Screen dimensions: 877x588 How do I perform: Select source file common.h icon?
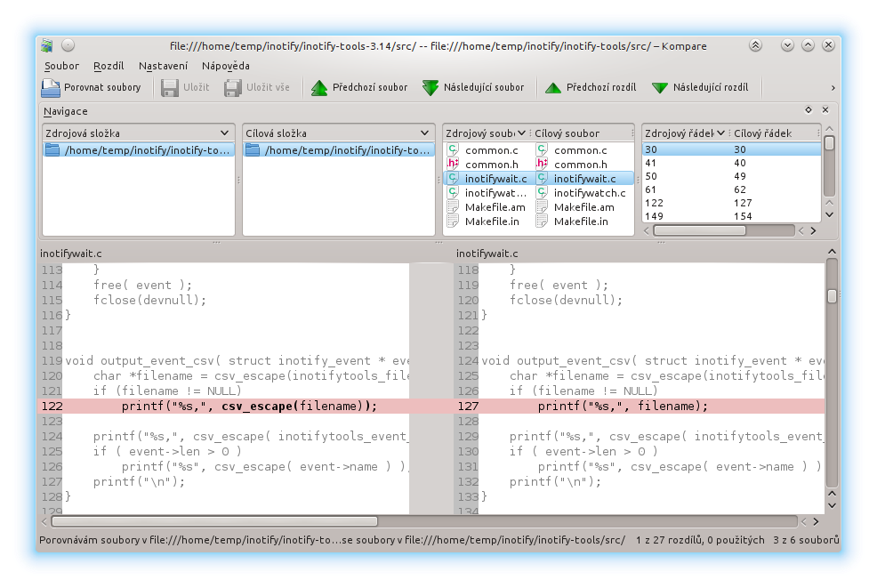(x=454, y=165)
